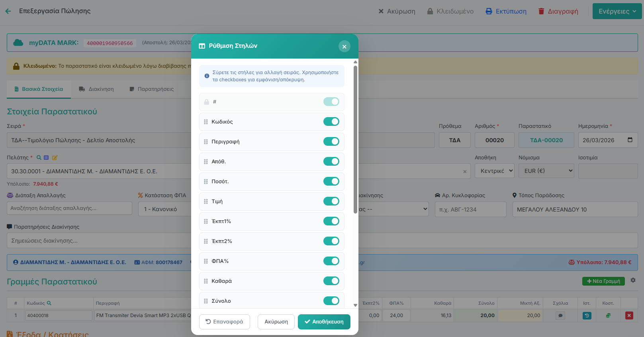
Task: Open the column settings gear icon
Action: tap(633, 280)
